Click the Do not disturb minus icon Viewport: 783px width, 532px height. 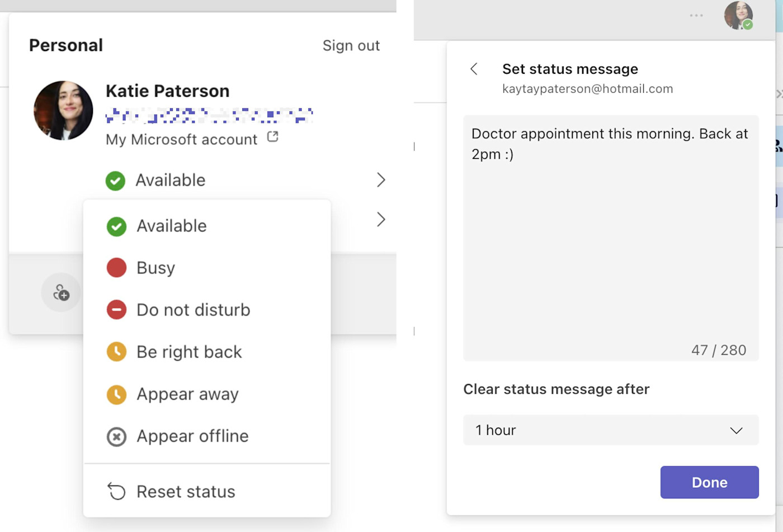click(x=116, y=310)
